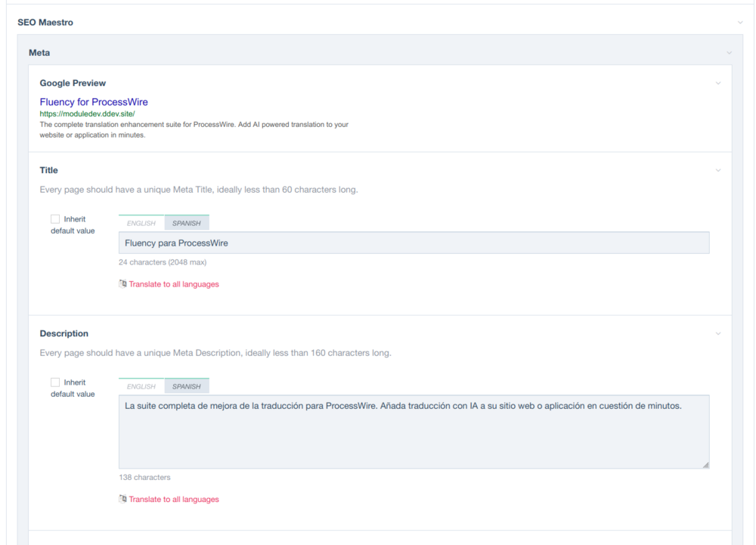This screenshot has width=756, height=545.
Task: Enable Inherit default value for the Title
Action: 55,218
